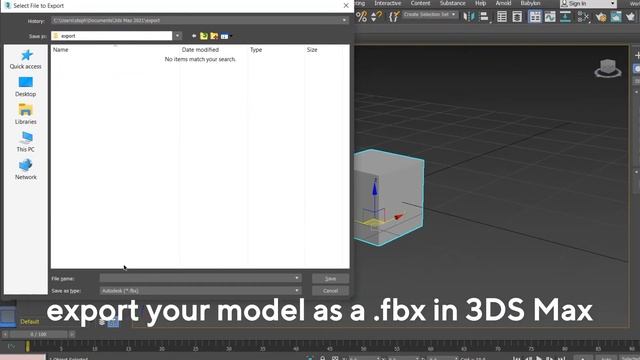Viewport: 640px width, 360px height.
Task: Open the Babylon menu
Action: click(531, 3)
